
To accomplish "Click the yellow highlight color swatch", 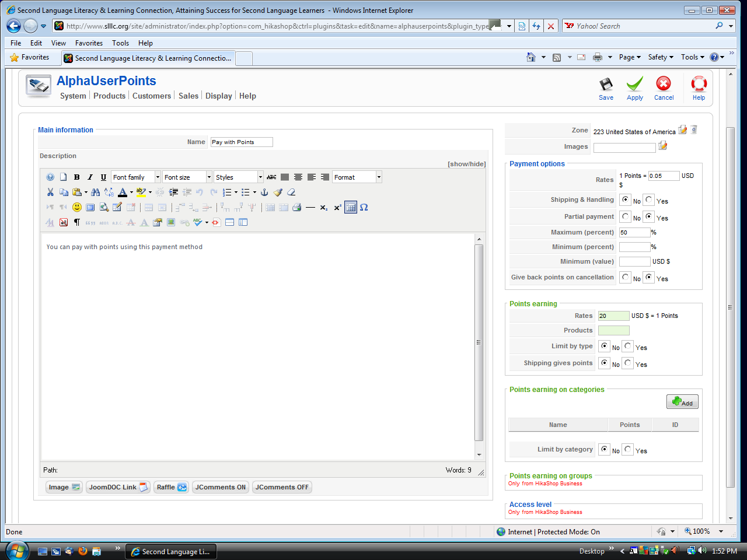I will (141, 192).
